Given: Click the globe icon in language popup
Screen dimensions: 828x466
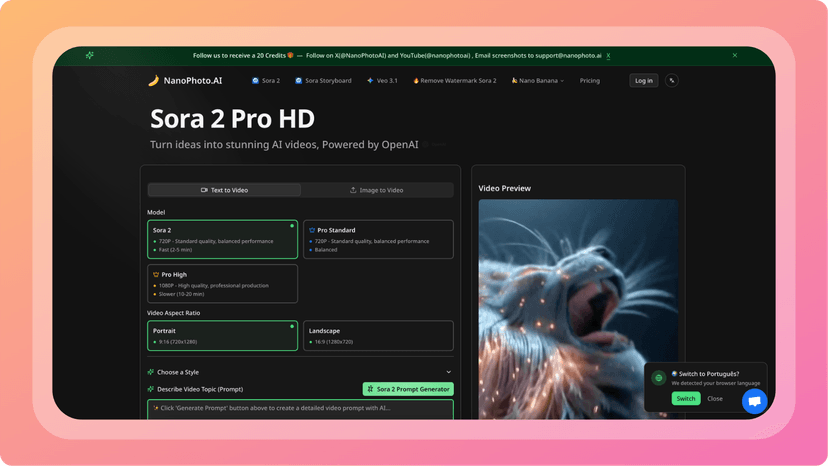Looking at the screenshot, I should click(x=658, y=378).
